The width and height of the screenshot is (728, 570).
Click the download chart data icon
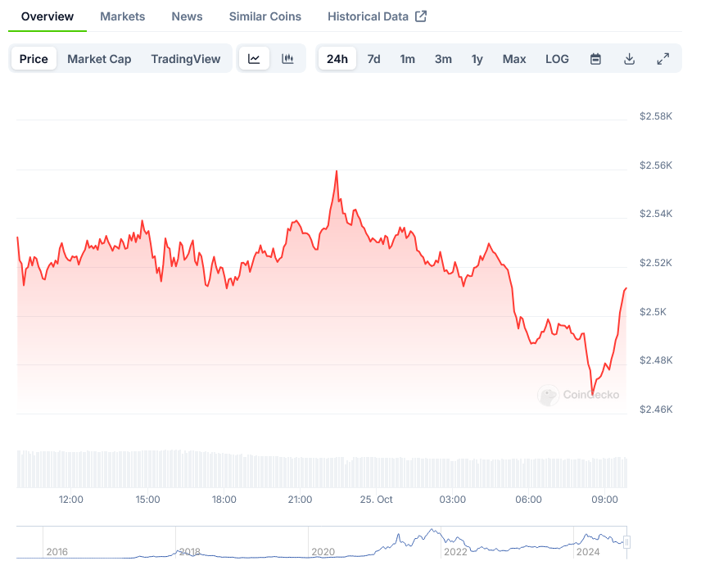point(629,59)
